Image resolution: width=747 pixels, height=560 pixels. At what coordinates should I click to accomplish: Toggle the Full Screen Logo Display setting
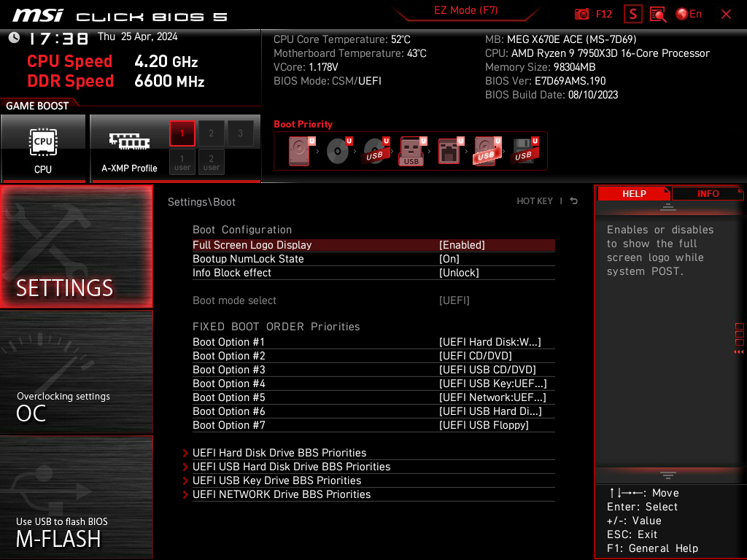[x=373, y=245]
